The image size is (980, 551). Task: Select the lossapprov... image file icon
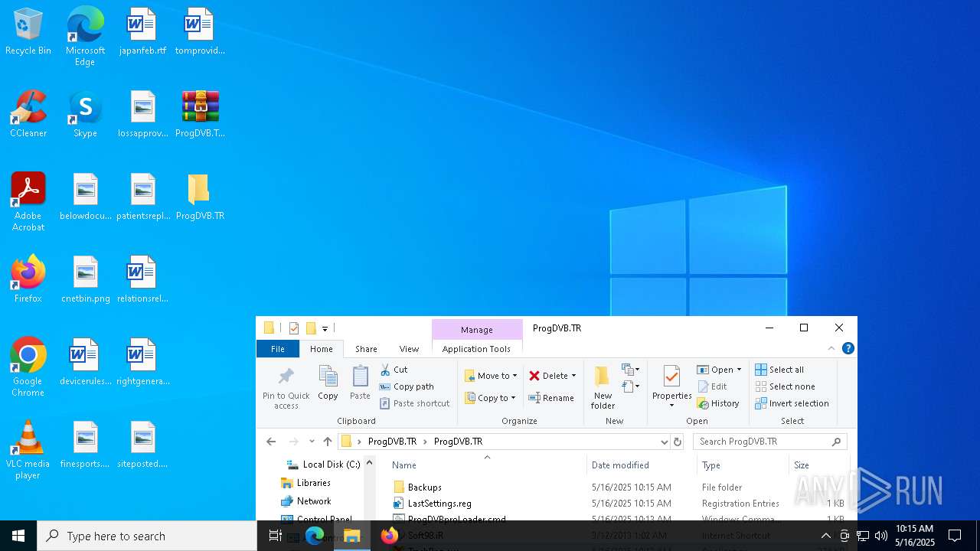tap(142, 114)
